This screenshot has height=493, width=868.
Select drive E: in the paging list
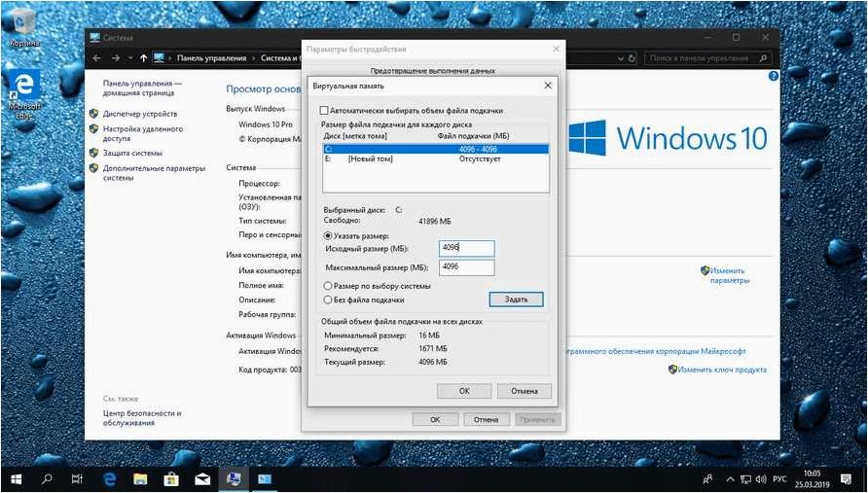(436, 158)
